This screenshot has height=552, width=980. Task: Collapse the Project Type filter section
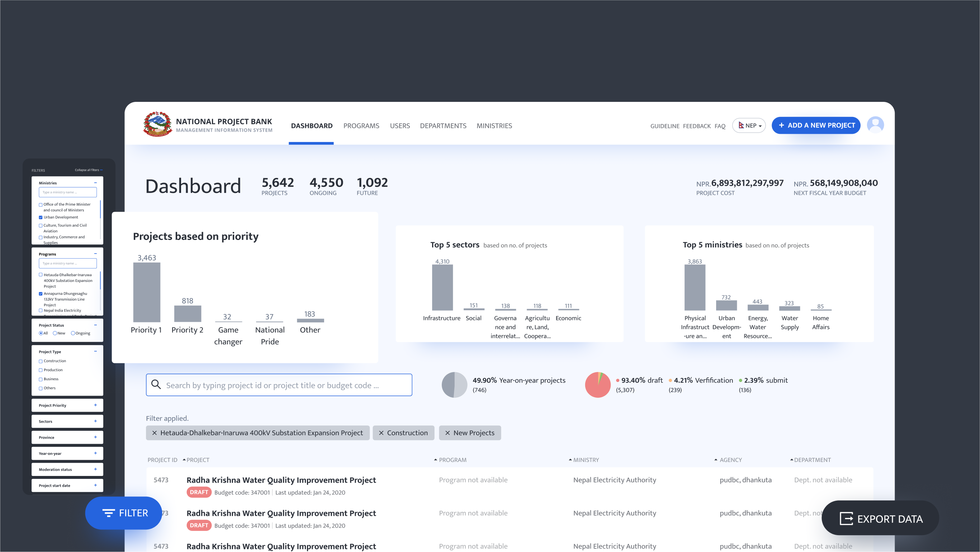click(95, 351)
